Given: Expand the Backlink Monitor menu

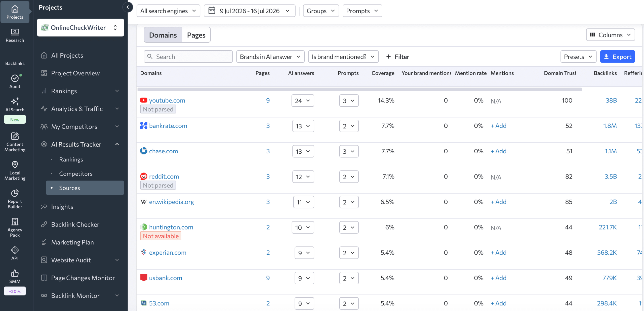Looking at the screenshot, I should (x=117, y=295).
